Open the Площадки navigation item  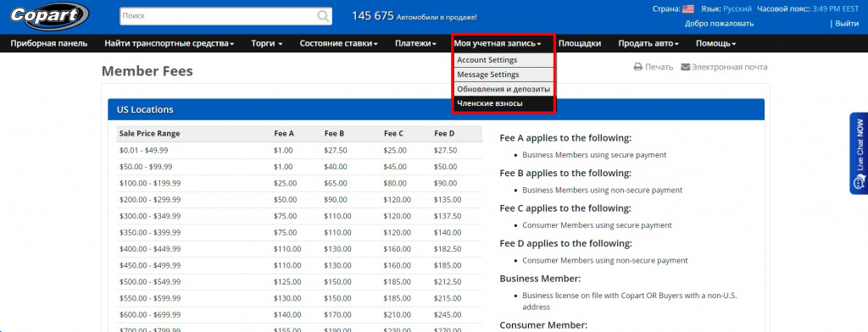coord(580,43)
